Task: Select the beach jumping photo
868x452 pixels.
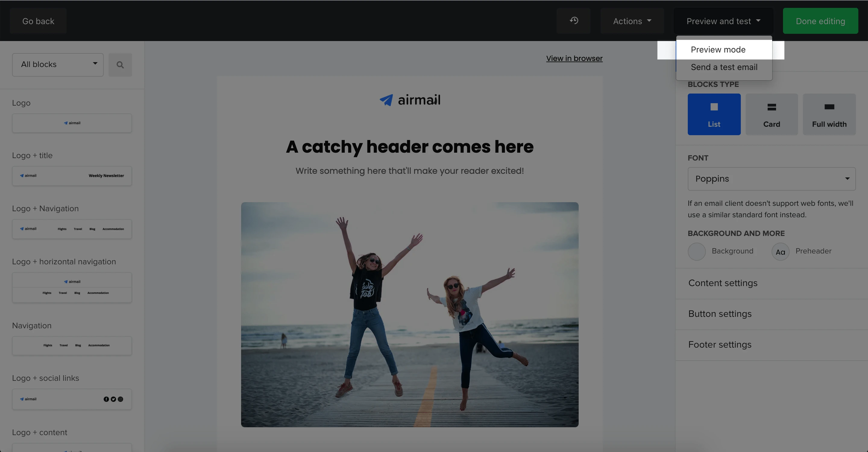Action: 409,314
